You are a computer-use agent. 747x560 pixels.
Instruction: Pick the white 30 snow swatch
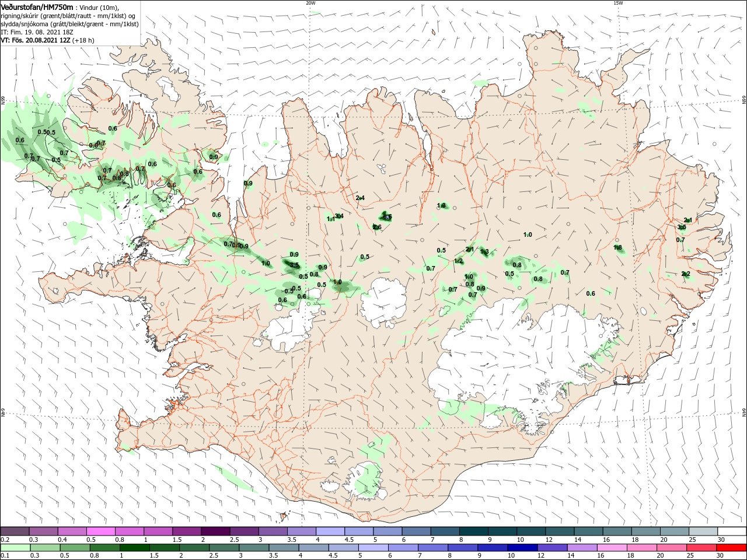pos(732,531)
